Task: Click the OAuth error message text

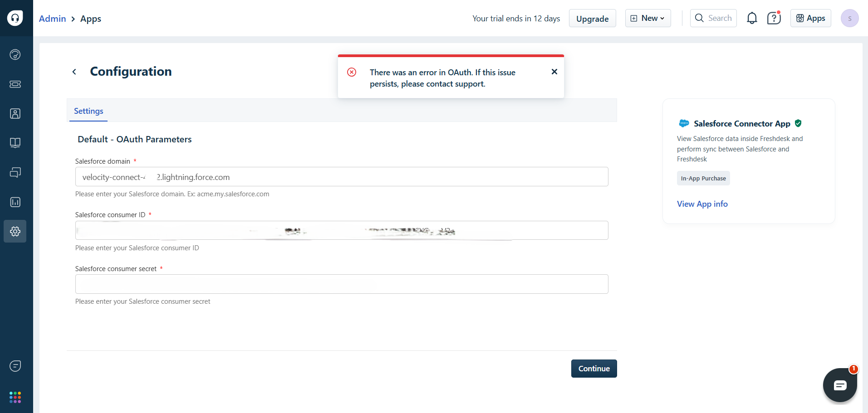Action: [442, 78]
